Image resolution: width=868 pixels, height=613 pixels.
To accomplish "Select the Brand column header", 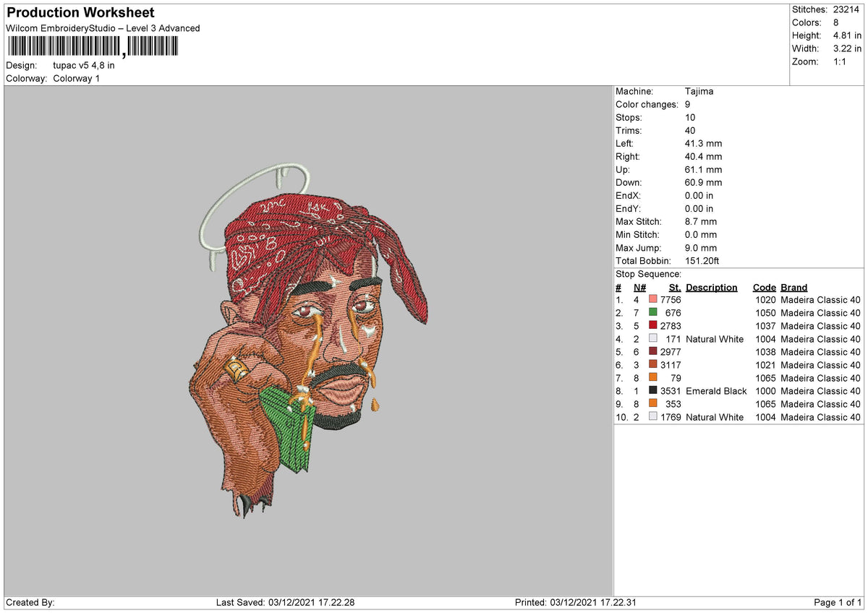I will click(793, 287).
